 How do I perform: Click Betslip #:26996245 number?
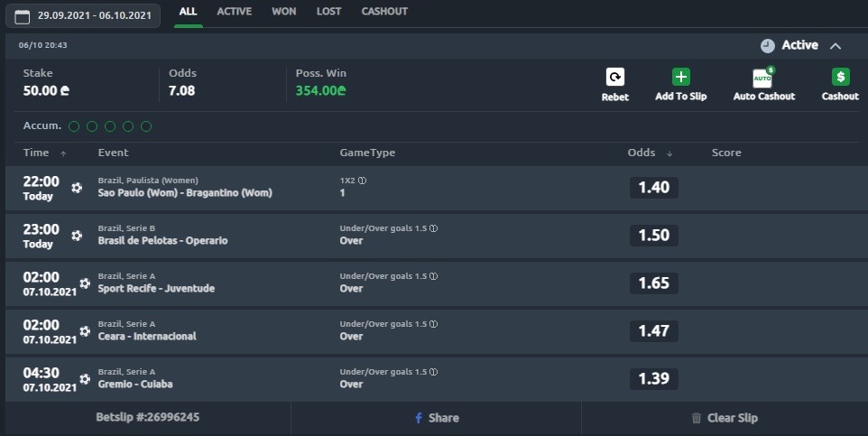pos(148,417)
